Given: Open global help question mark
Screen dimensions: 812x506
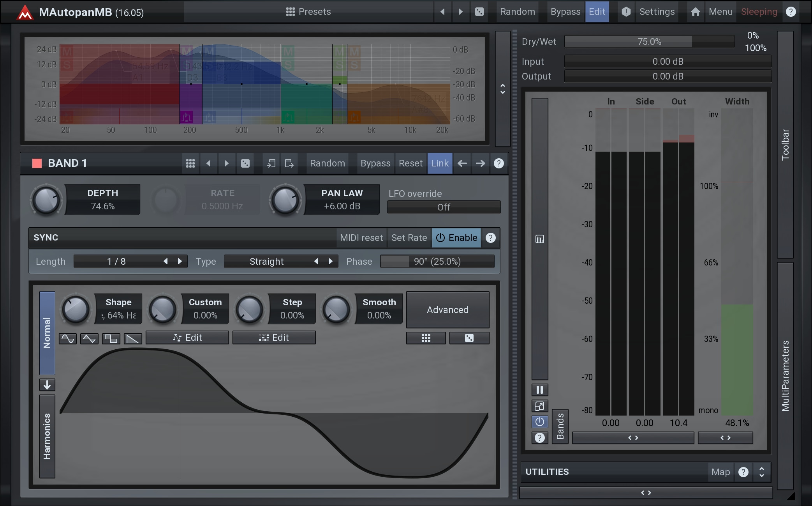Looking at the screenshot, I should point(791,12).
